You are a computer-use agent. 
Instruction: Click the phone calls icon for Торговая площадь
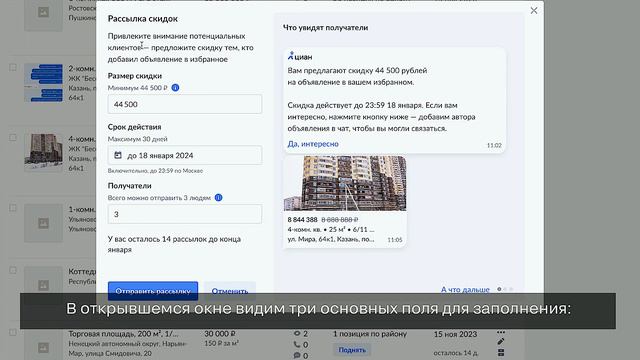[297, 344]
